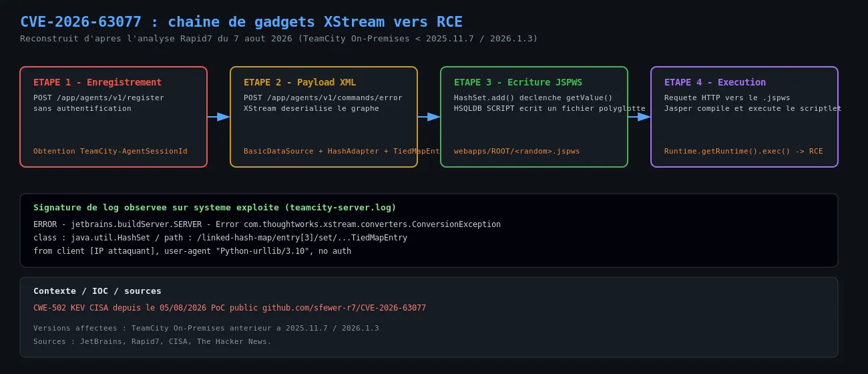The height and width of the screenshot is (374, 868).
Task: Click the 'Signature de log observee' heading
Action: 214,208
